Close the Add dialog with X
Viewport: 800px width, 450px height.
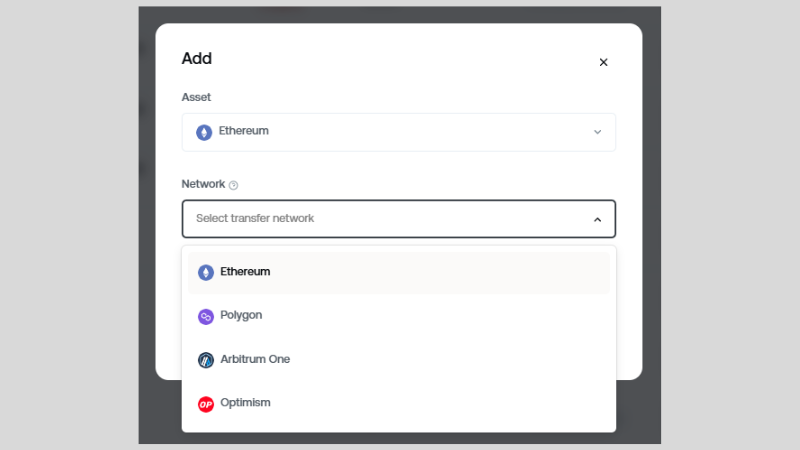point(603,62)
